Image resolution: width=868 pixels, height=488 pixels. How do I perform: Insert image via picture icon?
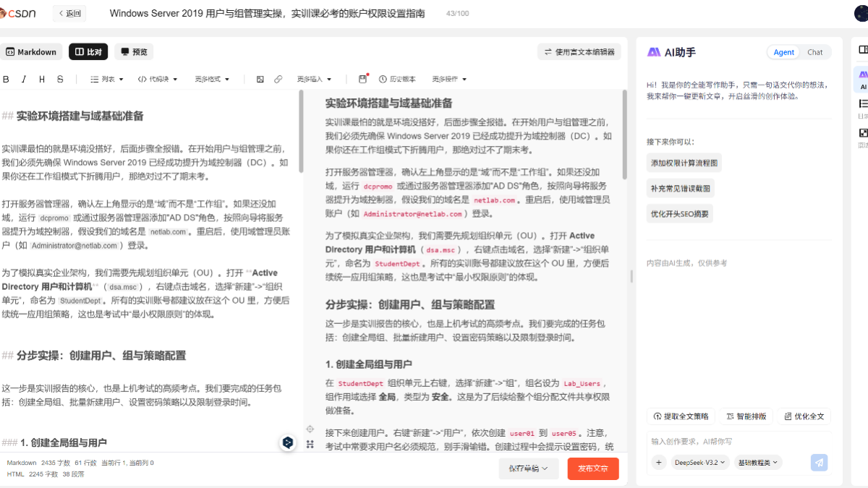(x=260, y=79)
